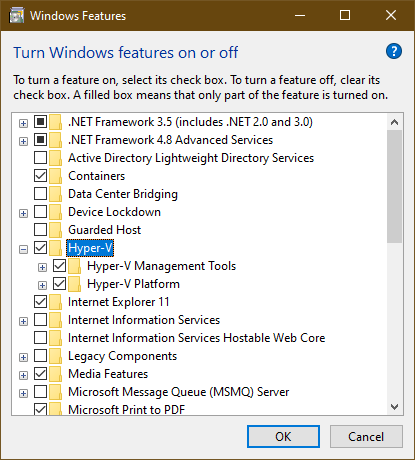Click the Windows Features title bar icon
415x460 pixels.
click(17, 16)
